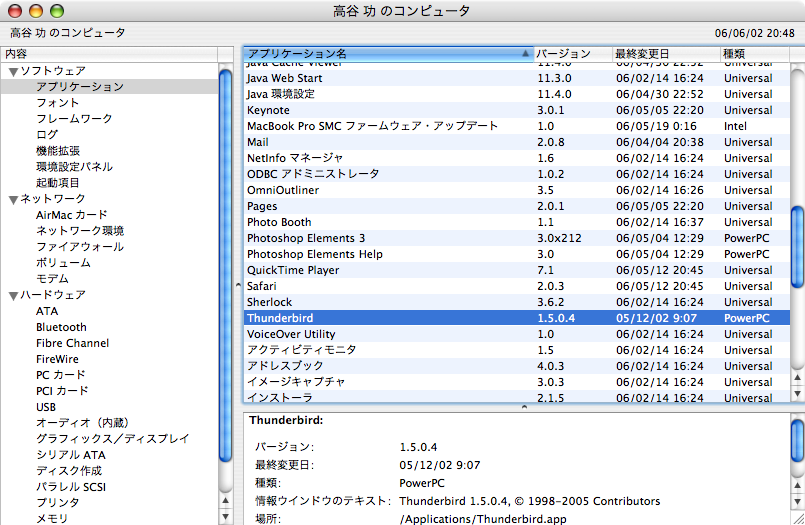805x525 pixels.
Task: Select the アクティビティモニタ row
Action: [x=516, y=350]
